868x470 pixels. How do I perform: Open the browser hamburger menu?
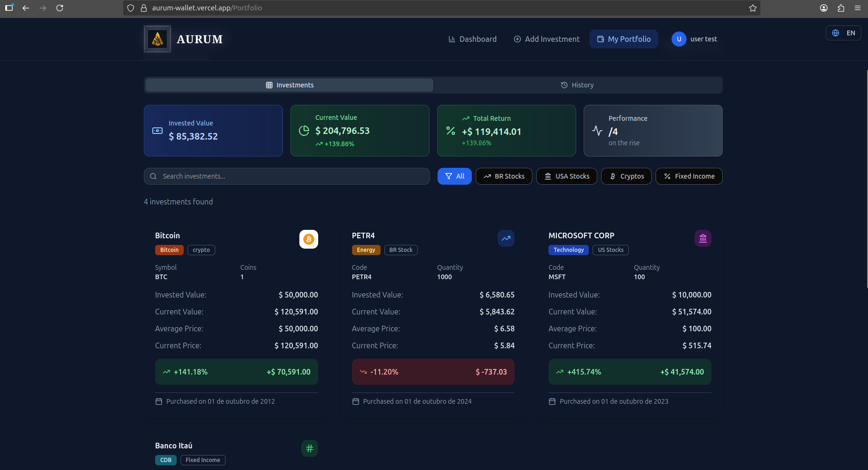coord(858,8)
